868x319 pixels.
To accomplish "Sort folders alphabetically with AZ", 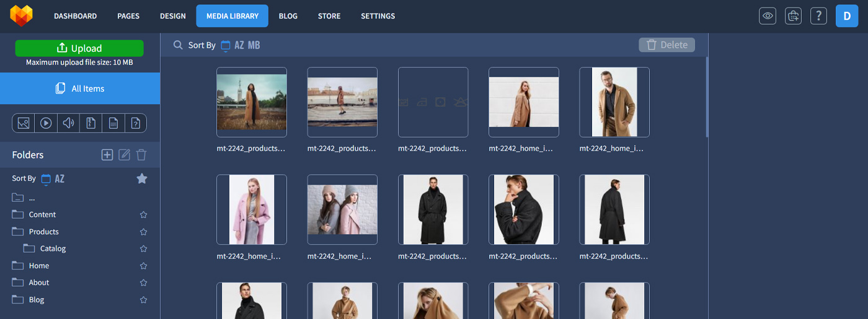I will pyautogui.click(x=60, y=178).
